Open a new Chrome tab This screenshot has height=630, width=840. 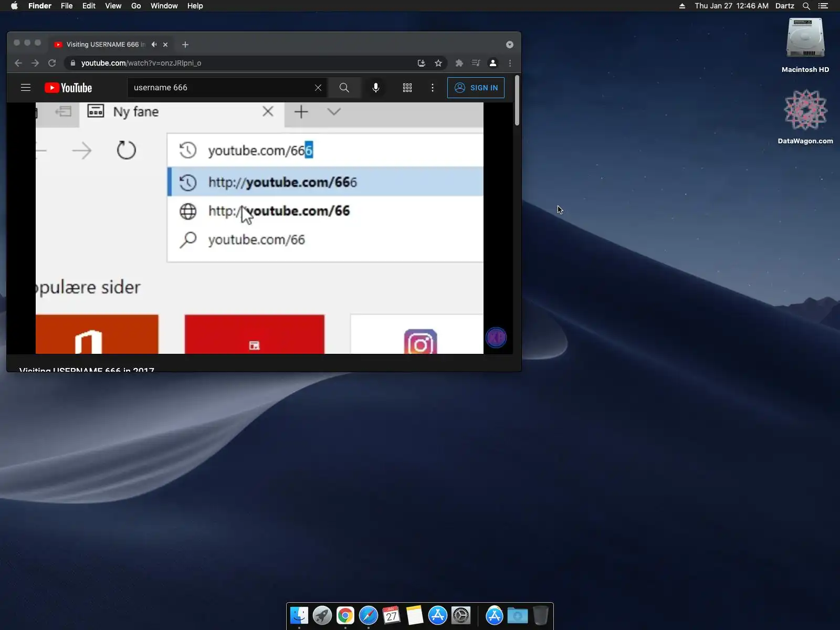point(185,45)
